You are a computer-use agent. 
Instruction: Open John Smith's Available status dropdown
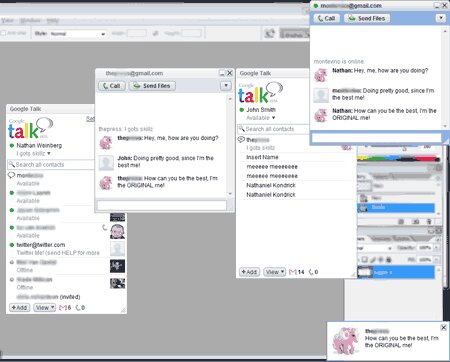click(x=273, y=118)
